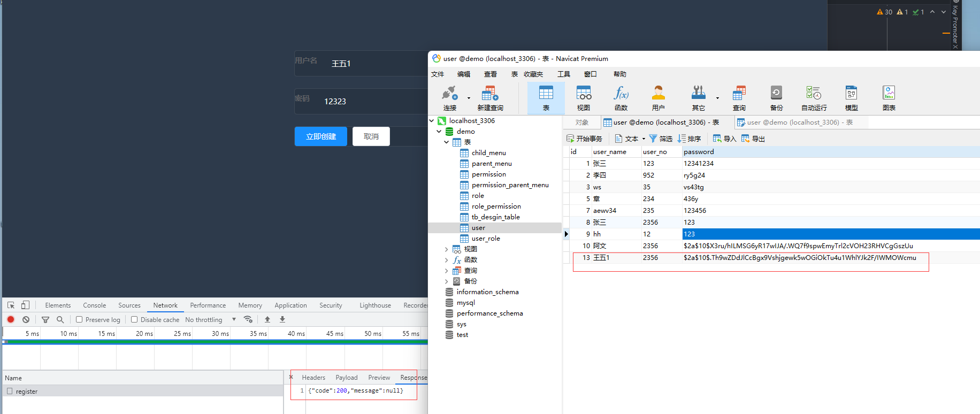The height and width of the screenshot is (414, 980).
Task: Click the network search magnifier icon
Action: point(60,319)
